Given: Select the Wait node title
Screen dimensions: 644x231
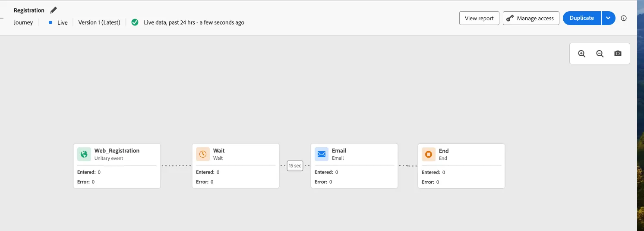Looking at the screenshot, I should (219, 151).
